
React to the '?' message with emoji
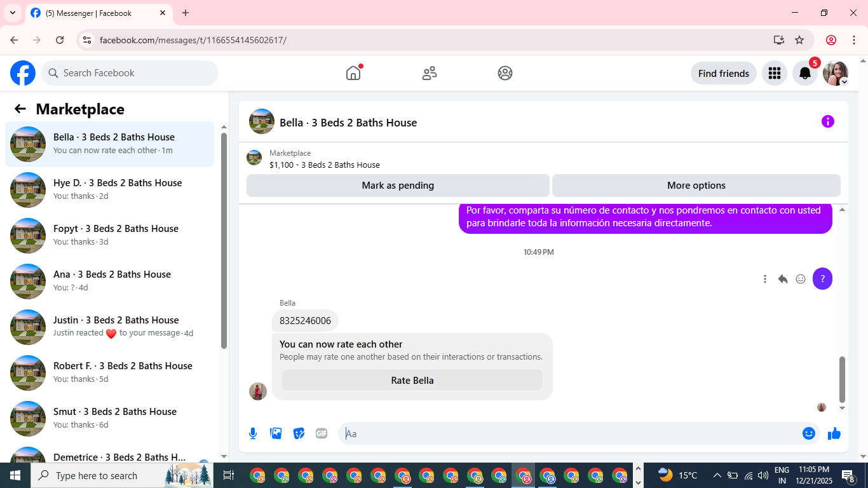click(x=801, y=279)
